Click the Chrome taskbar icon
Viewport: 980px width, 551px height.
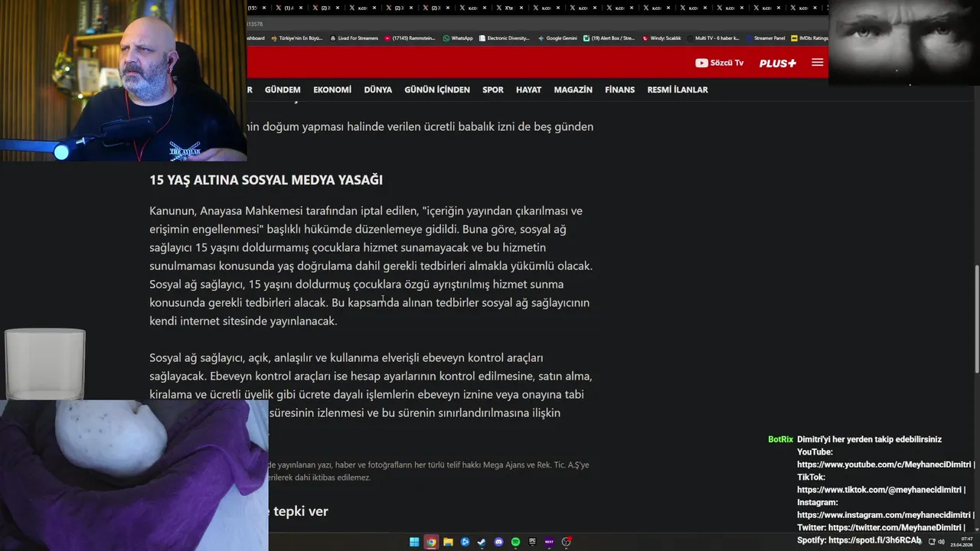431,542
